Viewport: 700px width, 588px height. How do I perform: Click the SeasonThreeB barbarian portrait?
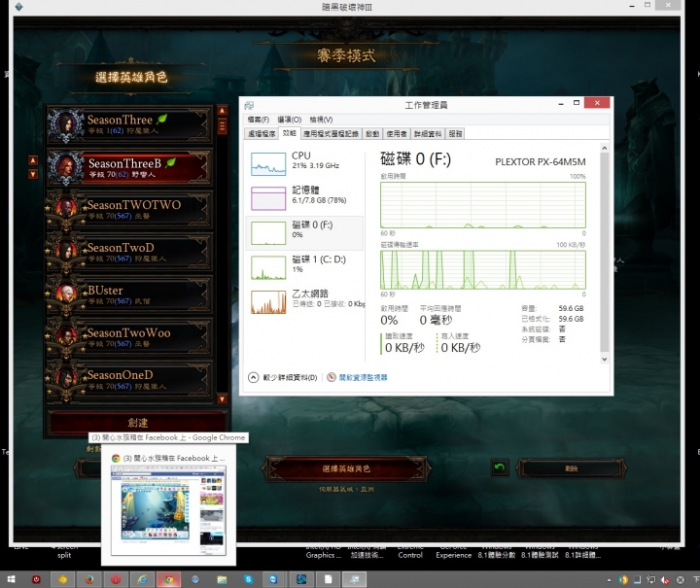pyautogui.click(x=66, y=167)
